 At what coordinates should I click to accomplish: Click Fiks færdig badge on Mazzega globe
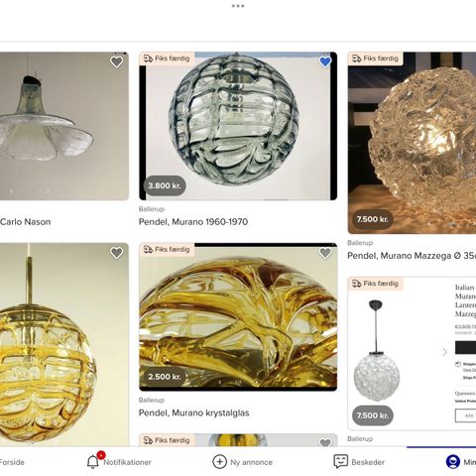[375, 59]
